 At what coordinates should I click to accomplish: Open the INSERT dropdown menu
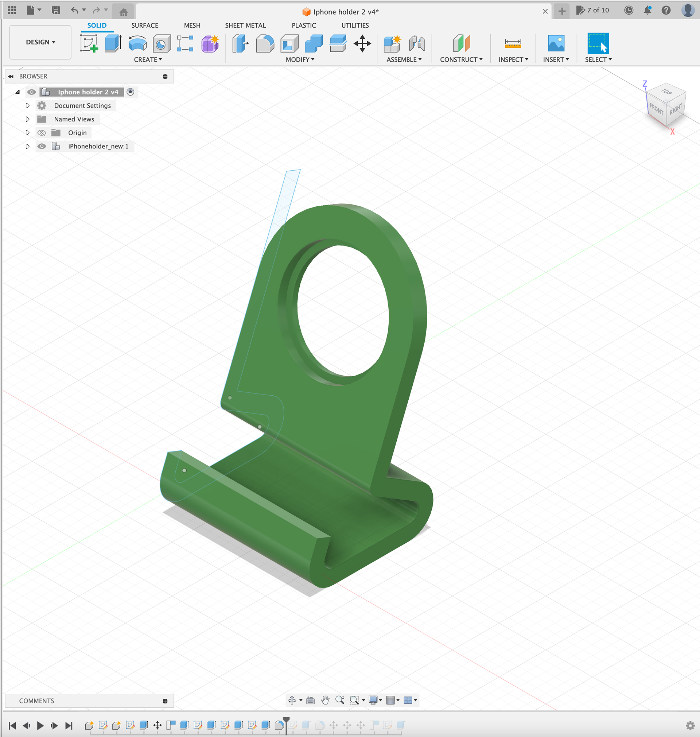coord(556,60)
